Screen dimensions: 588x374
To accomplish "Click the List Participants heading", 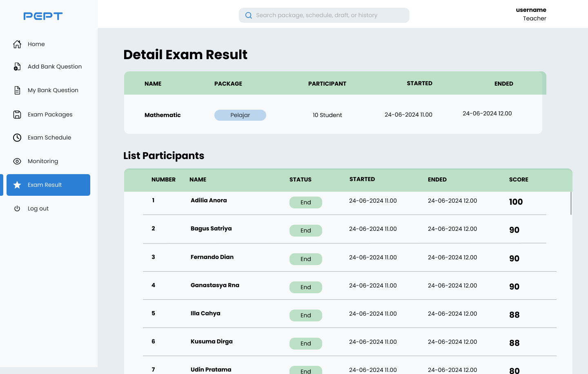I will pos(164,156).
